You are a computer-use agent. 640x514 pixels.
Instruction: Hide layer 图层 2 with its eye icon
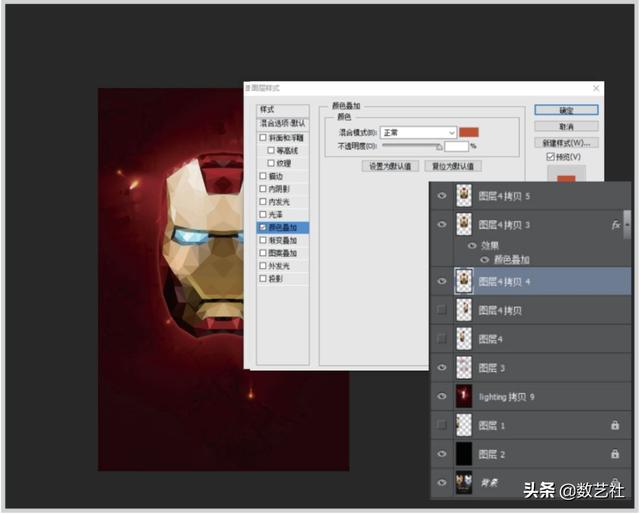442,454
